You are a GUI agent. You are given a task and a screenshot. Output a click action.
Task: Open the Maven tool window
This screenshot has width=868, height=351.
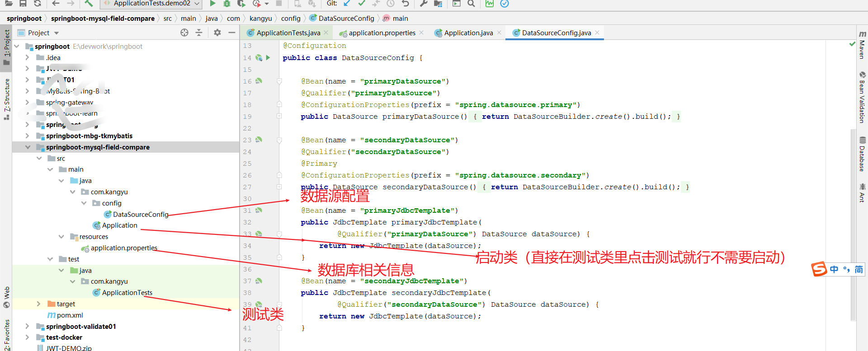click(x=862, y=45)
